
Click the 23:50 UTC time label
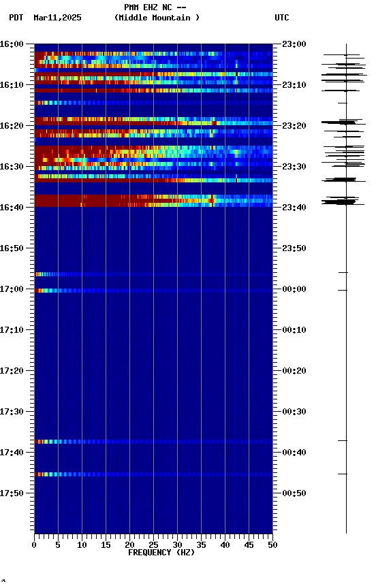(x=294, y=248)
